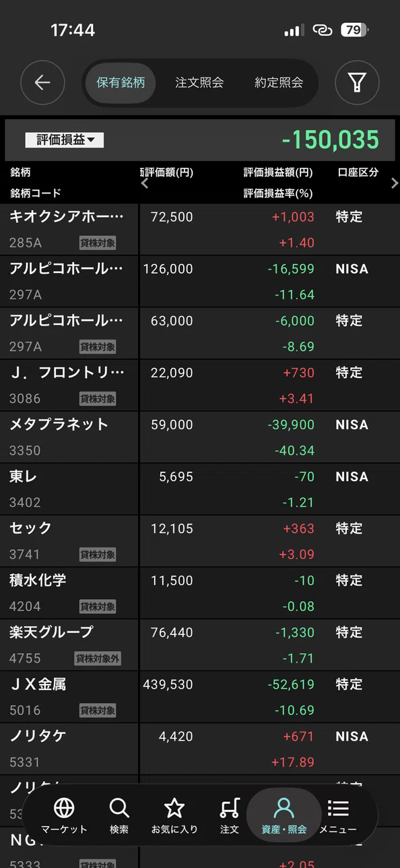Viewport: 400px width, 868px height.
Task: Switch to 約定照会 tab
Action: tap(279, 83)
